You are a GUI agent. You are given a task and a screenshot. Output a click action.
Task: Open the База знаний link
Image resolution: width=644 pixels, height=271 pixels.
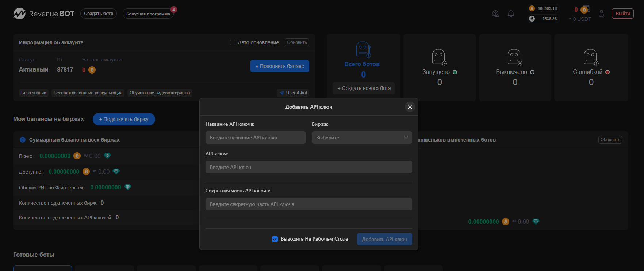[x=34, y=93]
